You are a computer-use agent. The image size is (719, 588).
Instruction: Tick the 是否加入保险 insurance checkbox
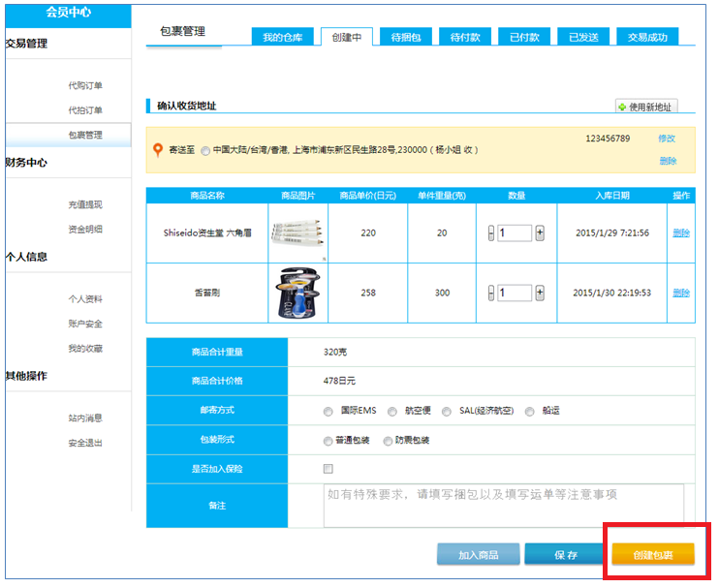pos(328,469)
